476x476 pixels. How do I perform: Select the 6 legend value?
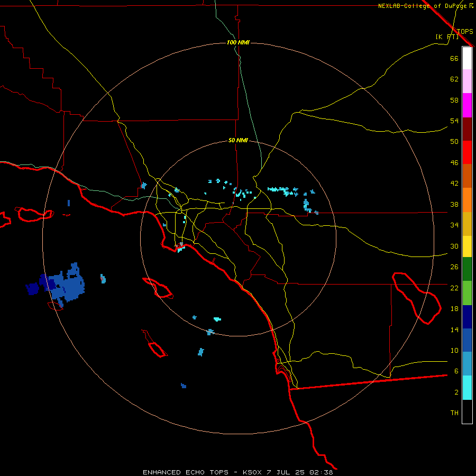[456, 371]
